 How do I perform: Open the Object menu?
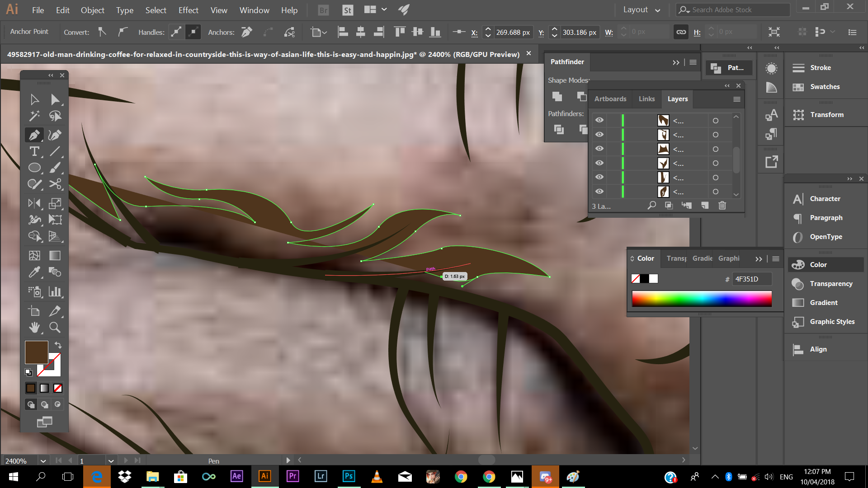pos(93,10)
